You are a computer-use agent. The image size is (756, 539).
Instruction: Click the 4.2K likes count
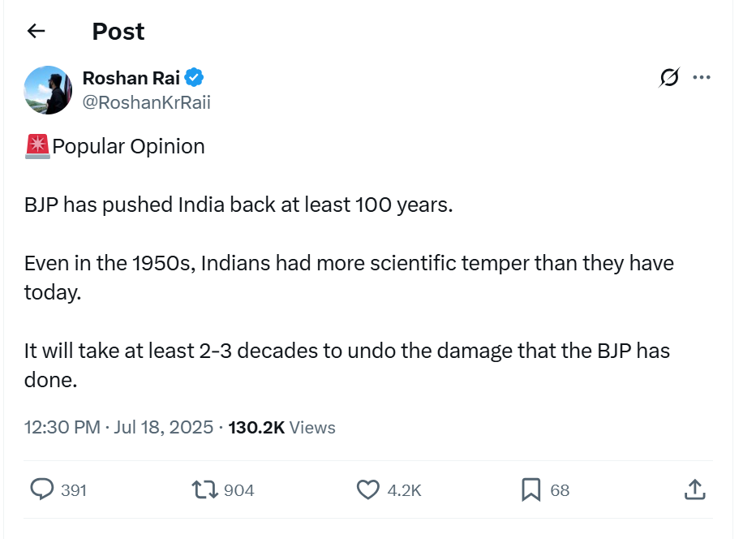(404, 490)
